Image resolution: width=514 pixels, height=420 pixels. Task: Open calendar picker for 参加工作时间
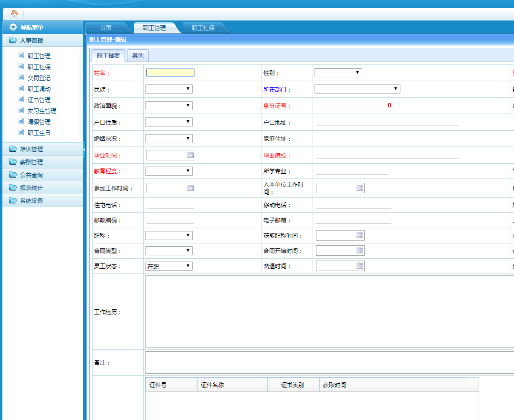[x=190, y=188]
